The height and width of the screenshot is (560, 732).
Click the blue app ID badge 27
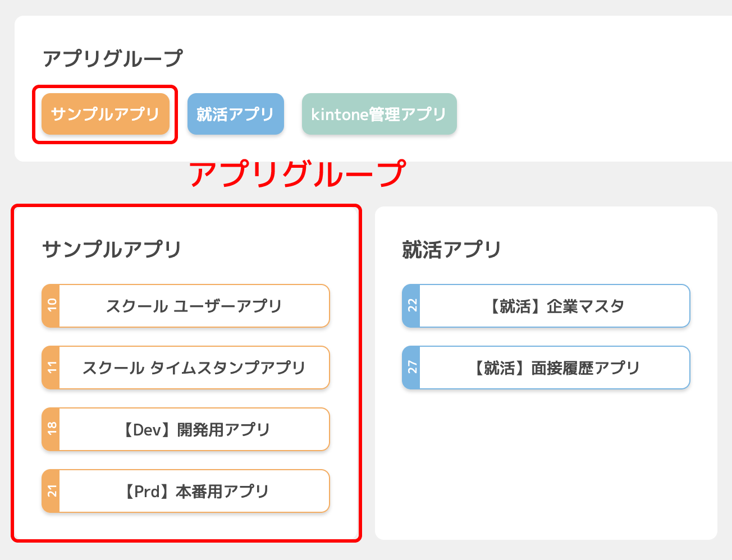pos(411,368)
